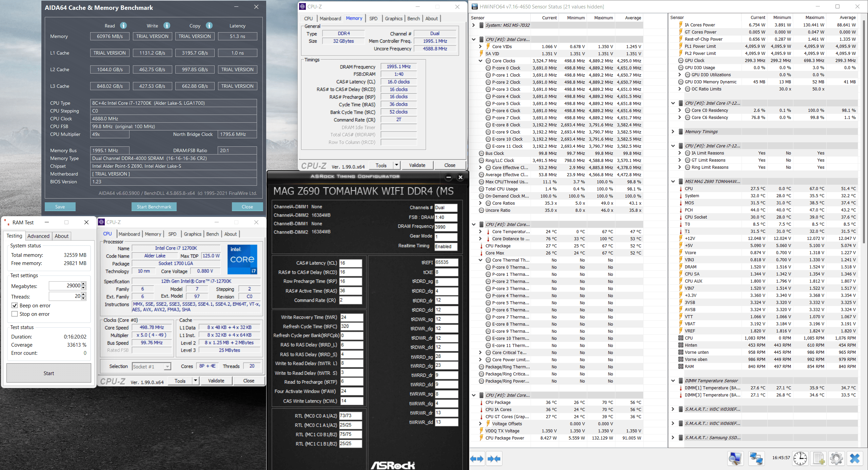The width and height of the screenshot is (868, 470).
Task: Click Validate in the CPU-Z Memory window
Action: (417, 165)
